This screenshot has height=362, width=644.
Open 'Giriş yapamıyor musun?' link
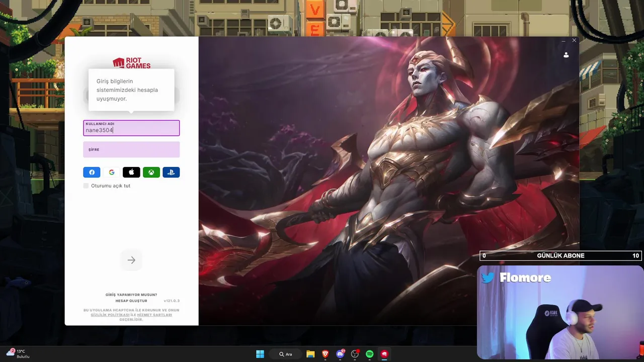[131, 295]
